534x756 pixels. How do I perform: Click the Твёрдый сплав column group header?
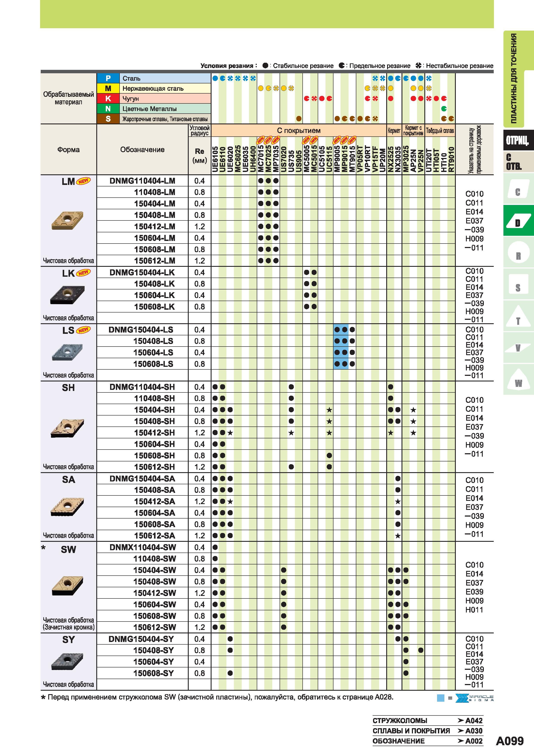coord(440,130)
